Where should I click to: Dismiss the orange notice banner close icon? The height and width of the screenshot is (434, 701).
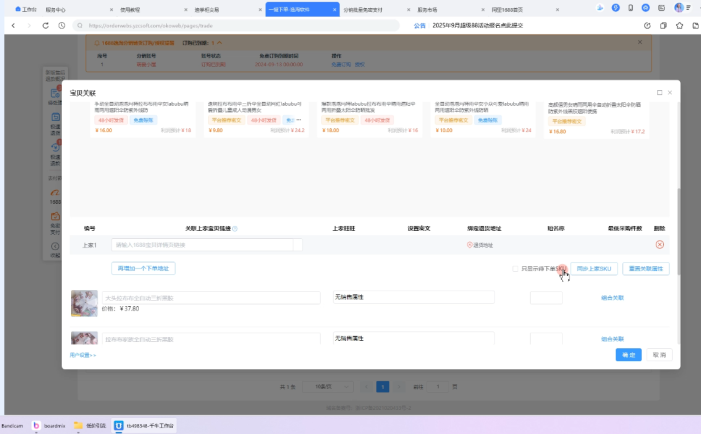point(640,42)
